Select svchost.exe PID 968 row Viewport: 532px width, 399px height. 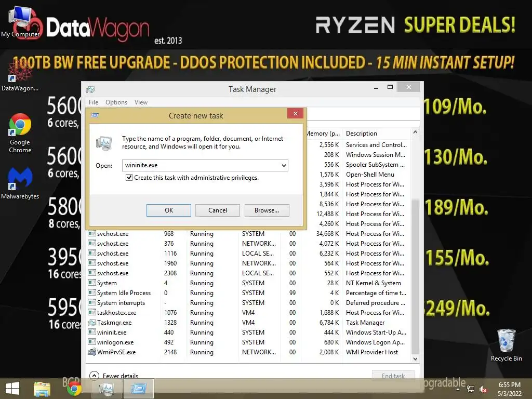point(249,234)
